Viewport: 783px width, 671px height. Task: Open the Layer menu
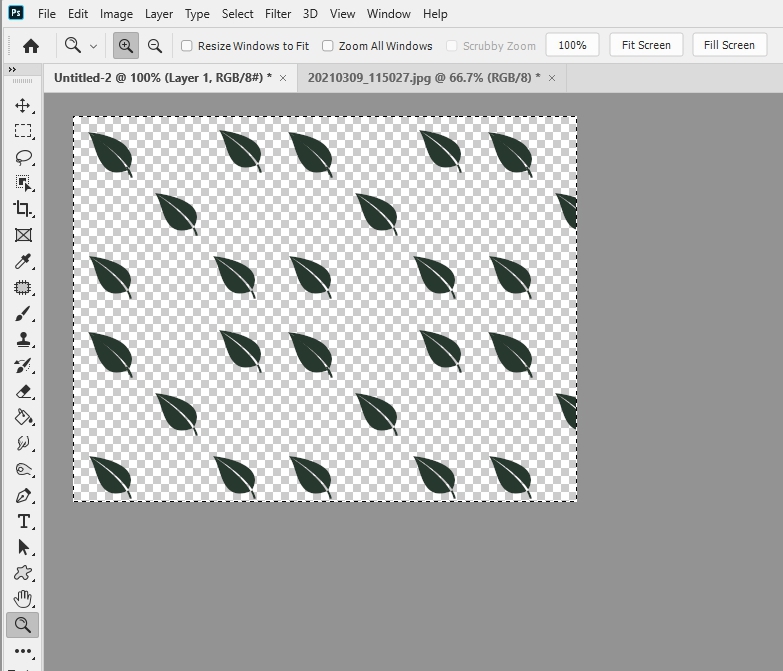click(159, 14)
